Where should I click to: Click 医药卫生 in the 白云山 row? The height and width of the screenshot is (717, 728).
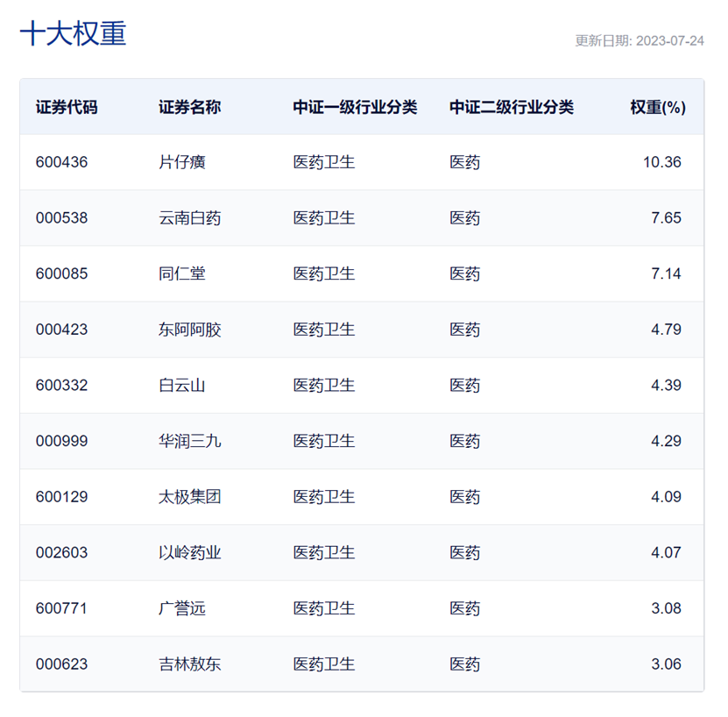324,385
